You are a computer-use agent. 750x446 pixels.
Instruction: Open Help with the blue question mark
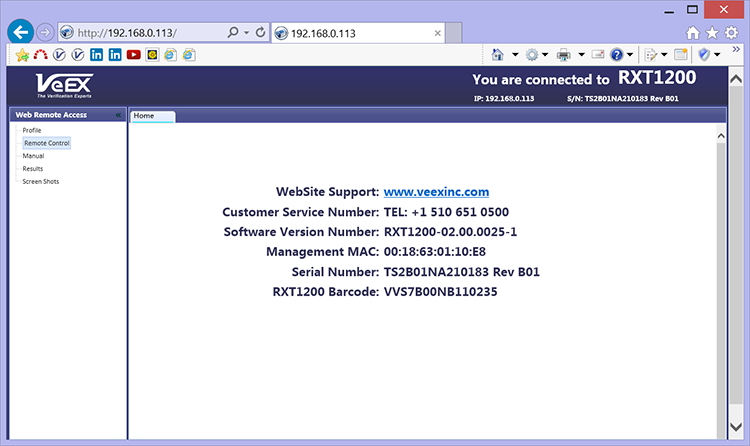pos(617,55)
